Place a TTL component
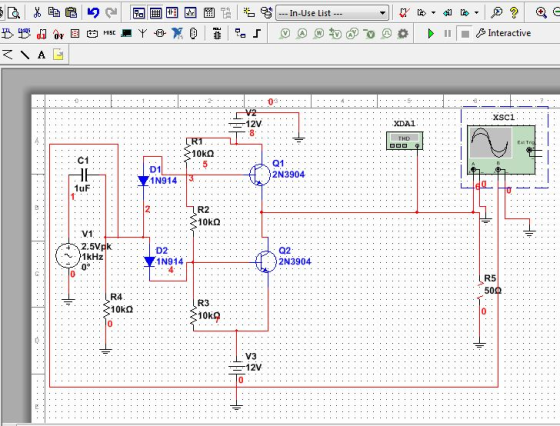Screen dimensions: 560x426 (x=7, y=34)
